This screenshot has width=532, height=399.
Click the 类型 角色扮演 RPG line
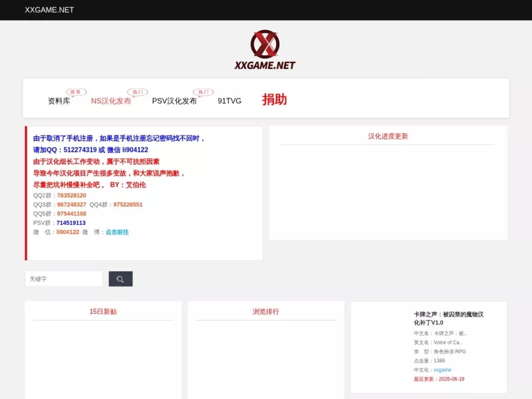[x=440, y=352]
